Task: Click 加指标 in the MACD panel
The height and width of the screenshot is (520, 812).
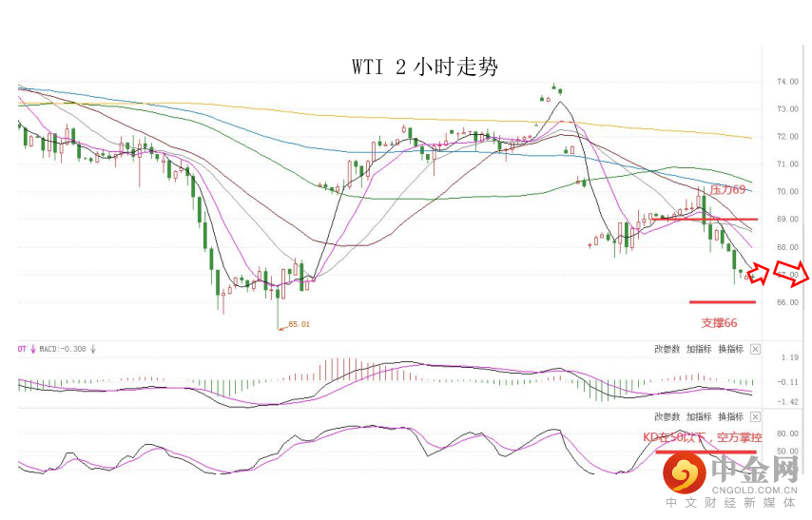Action: [x=699, y=349]
